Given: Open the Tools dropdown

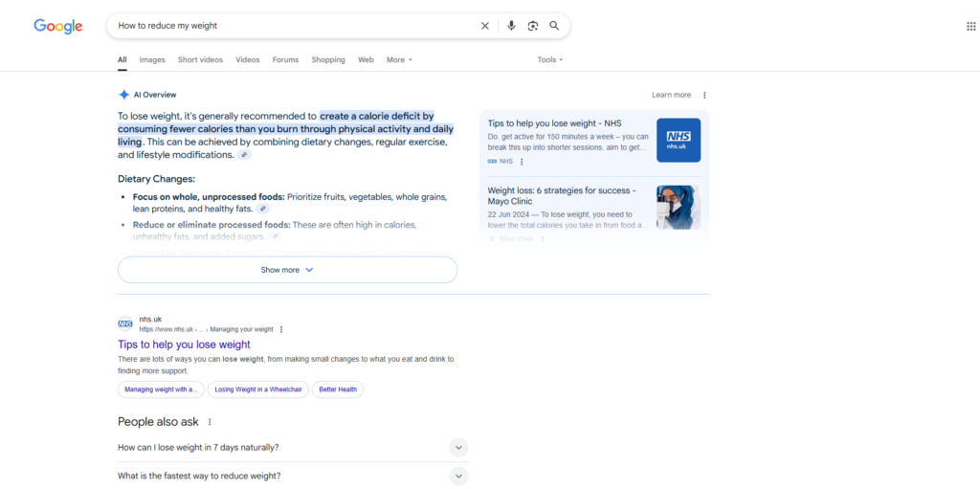Looking at the screenshot, I should 550,60.
